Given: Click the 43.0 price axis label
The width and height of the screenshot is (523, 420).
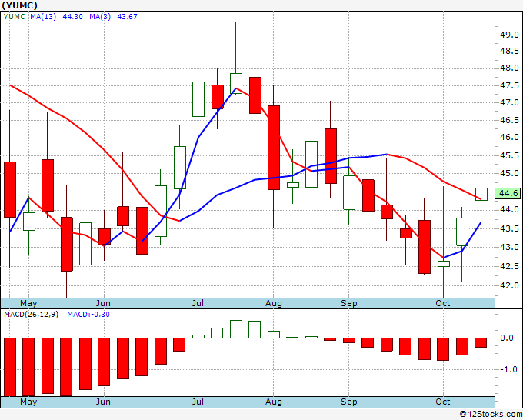Looking at the screenshot, I should pyautogui.click(x=509, y=247).
